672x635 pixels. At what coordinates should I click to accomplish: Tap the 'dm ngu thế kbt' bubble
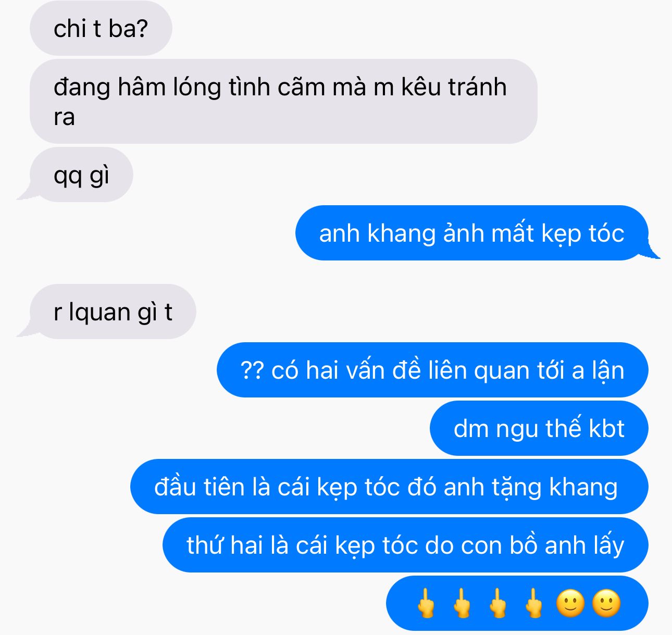point(539,428)
